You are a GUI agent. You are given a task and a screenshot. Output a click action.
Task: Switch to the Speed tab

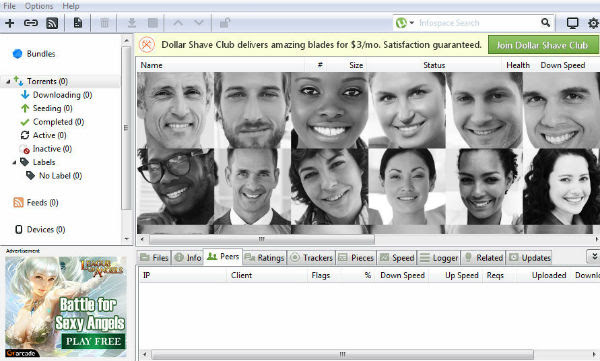[396, 258]
